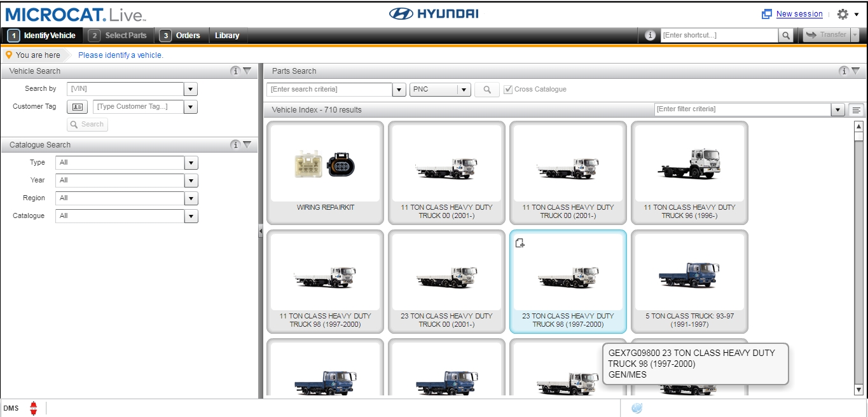The width and height of the screenshot is (868, 417).
Task: Toggle the vehicle index list view icon
Action: 857,110
